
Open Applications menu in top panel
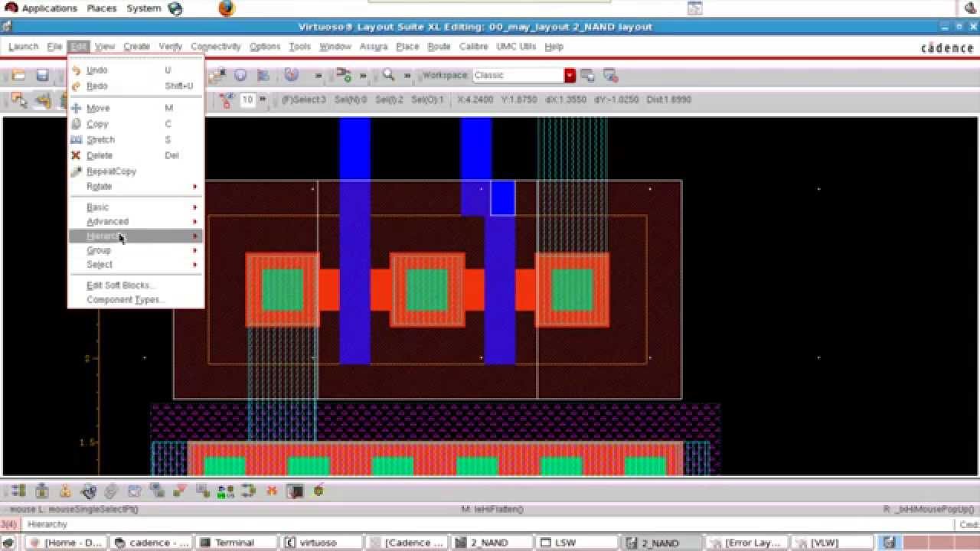coord(49,8)
